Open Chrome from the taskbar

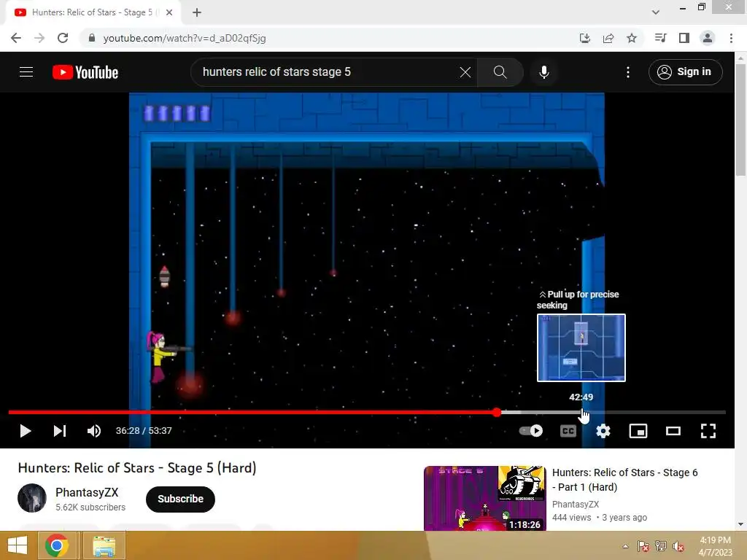point(57,545)
